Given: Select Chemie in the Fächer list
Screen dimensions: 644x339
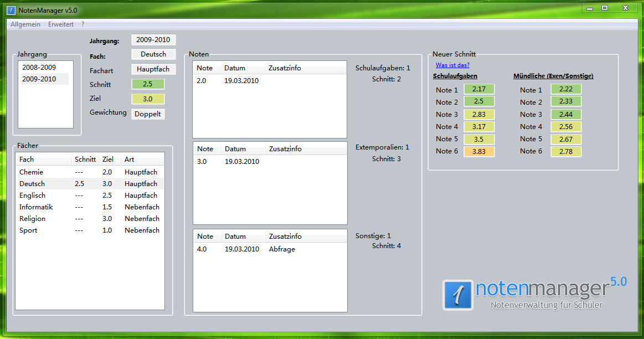Looking at the screenshot, I should [x=31, y=172].
